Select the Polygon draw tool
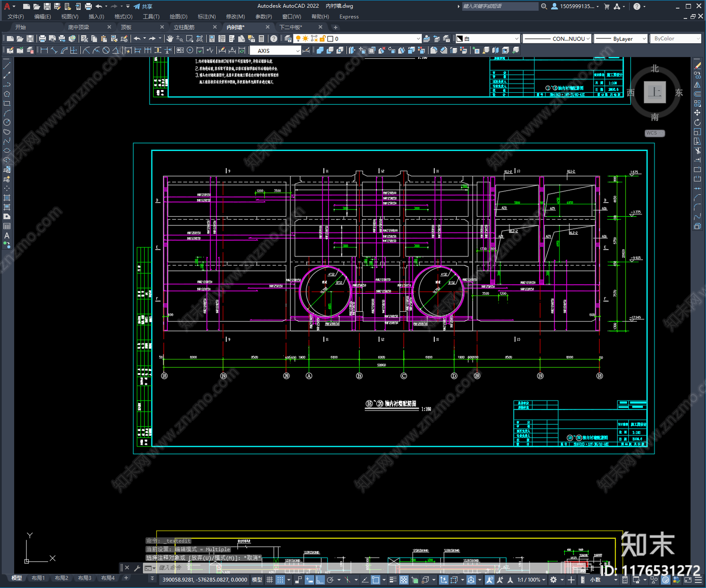 (7, 94)
